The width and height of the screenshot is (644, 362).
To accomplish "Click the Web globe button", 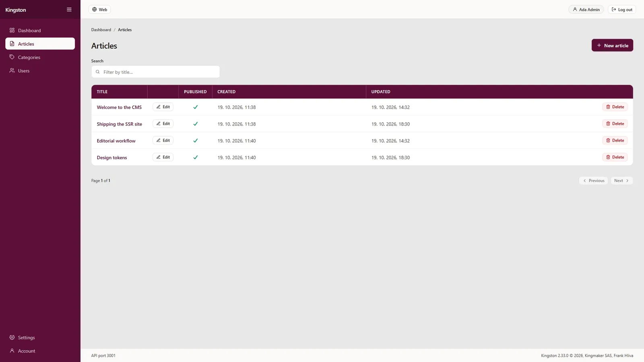I will click(99, 10).
